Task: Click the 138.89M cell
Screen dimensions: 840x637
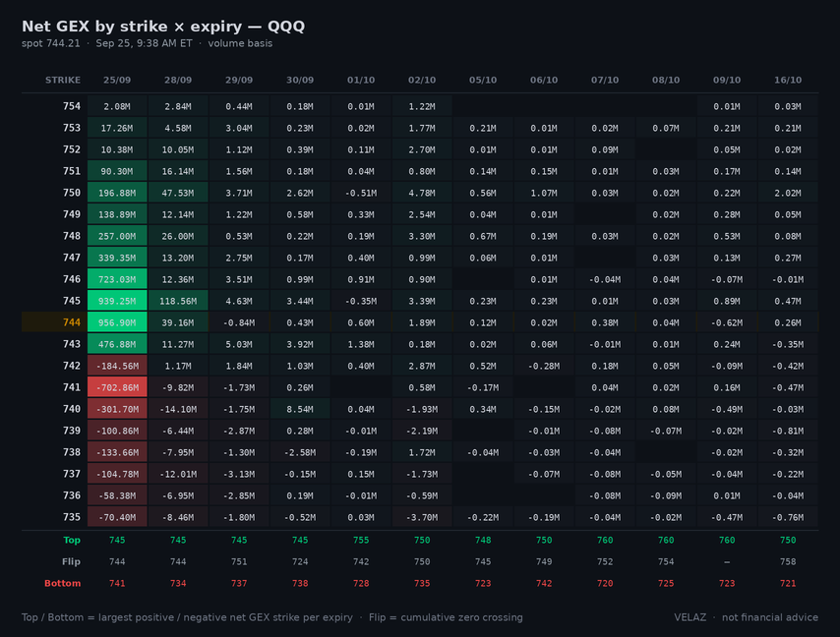Action: pyautogui.click(x=117, y=214)
